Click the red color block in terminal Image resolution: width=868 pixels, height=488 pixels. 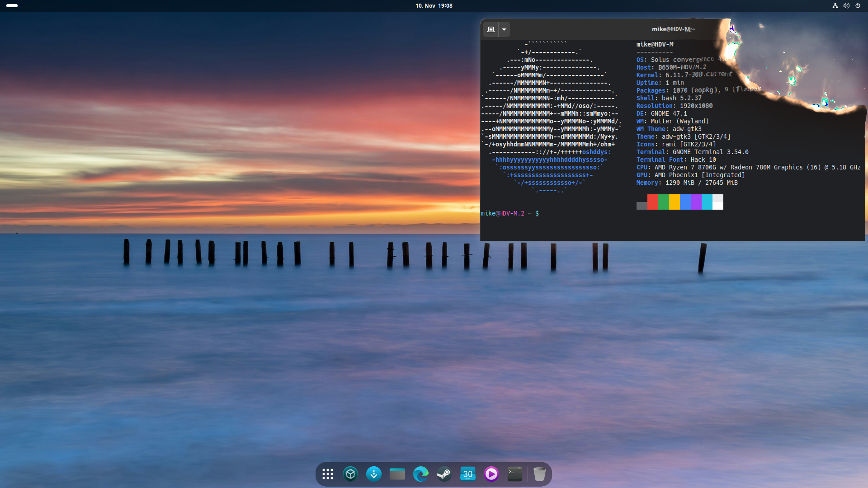pos(652,202)
